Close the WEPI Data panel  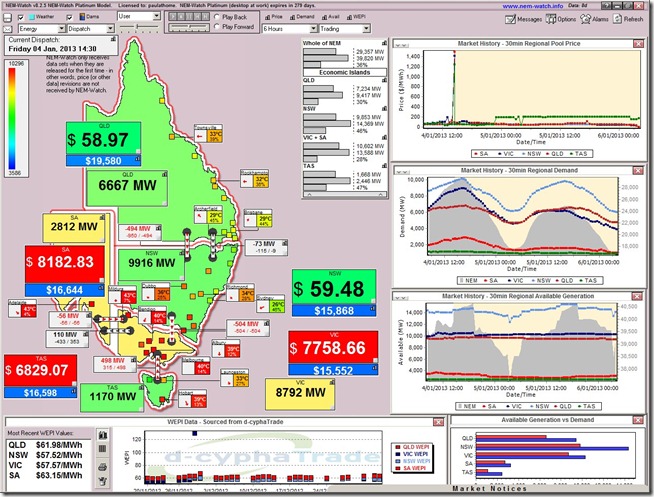[438, 422]
